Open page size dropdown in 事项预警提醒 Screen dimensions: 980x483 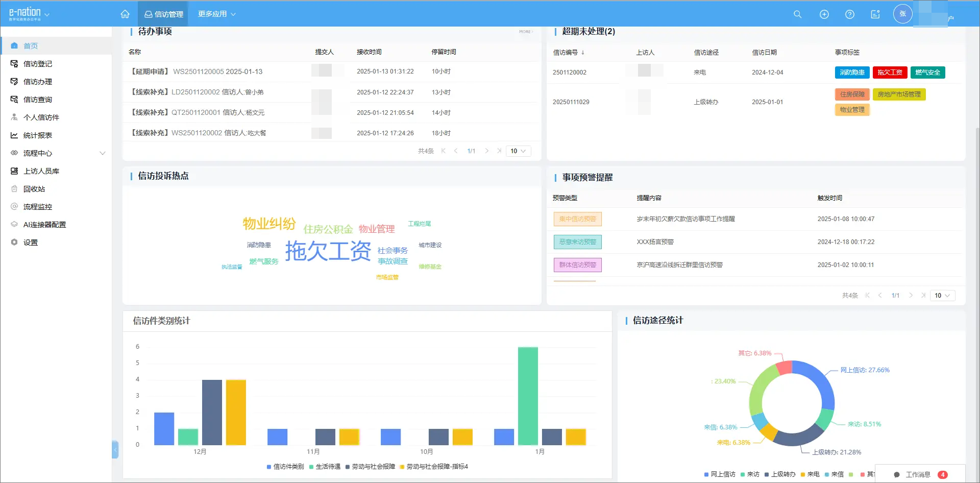click(942, 296)
